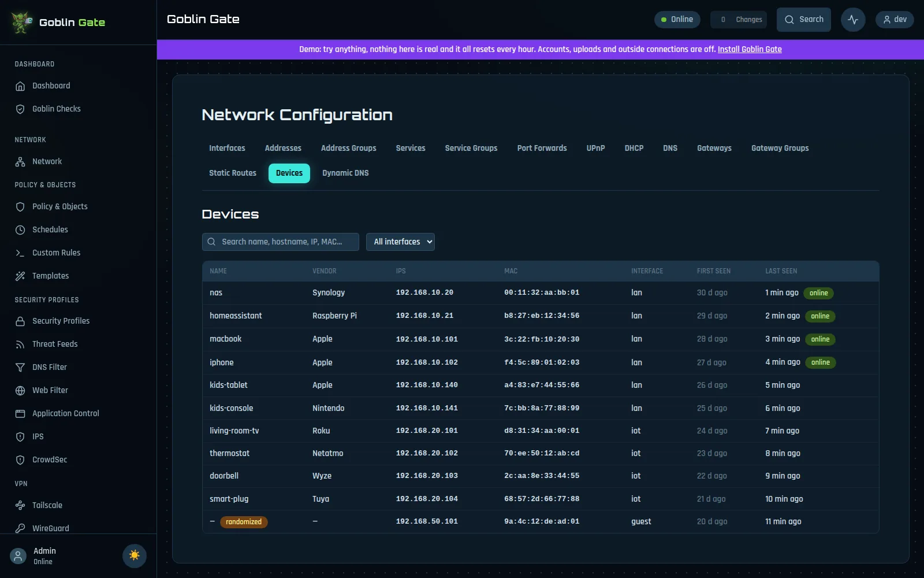This screenshot has width=924, height=578.
Task: Click the activity pulse icon in header
Action: click(853, 20)
